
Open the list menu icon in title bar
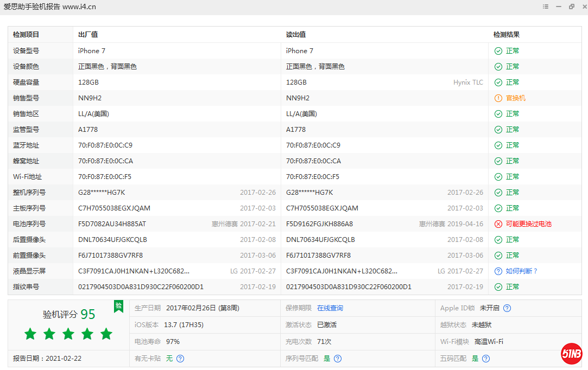coord(546,7)
